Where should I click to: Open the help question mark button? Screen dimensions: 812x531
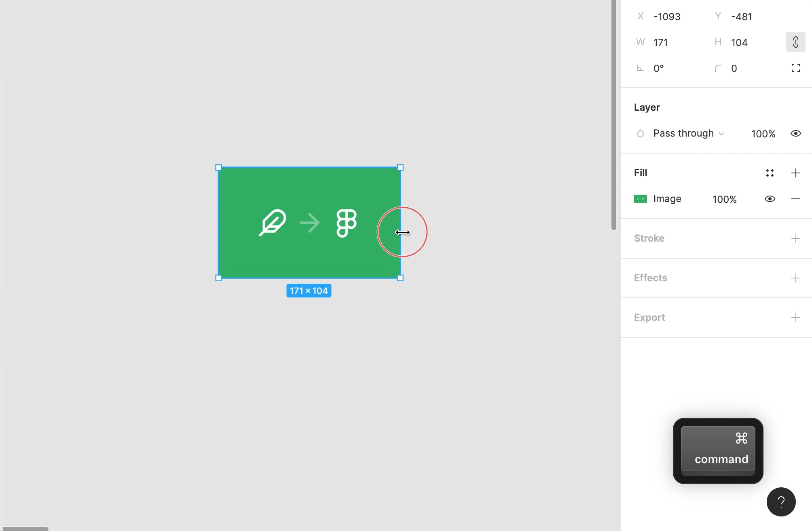(781, 502)
